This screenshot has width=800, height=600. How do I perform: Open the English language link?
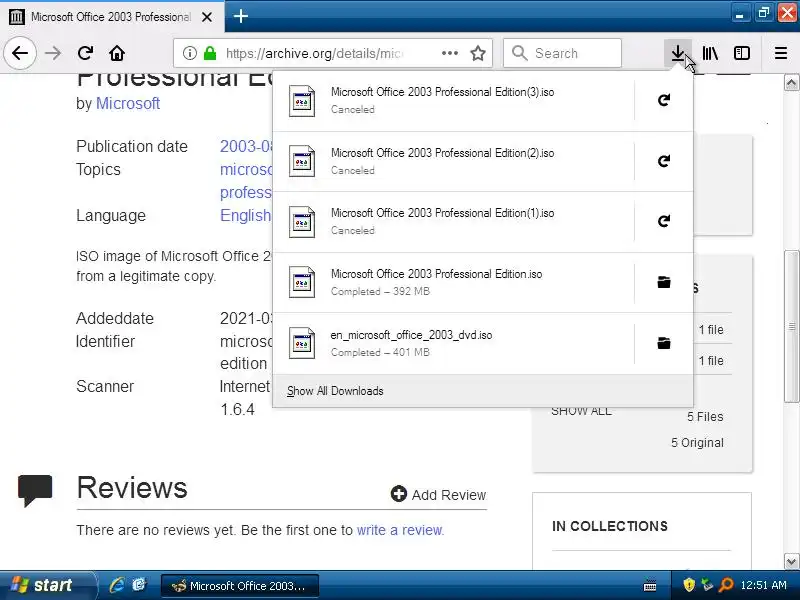click(245, 215)
